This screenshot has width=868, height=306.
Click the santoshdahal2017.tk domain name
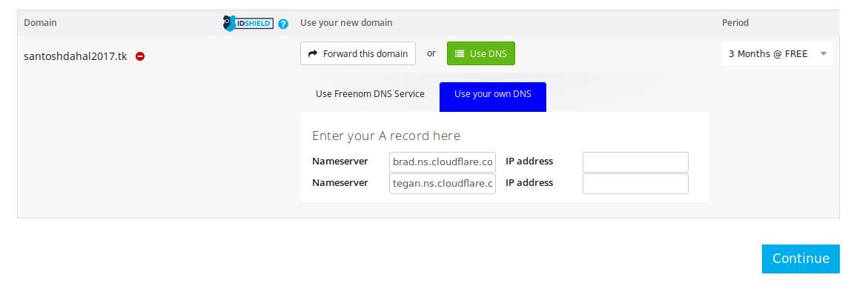point(76,56)
